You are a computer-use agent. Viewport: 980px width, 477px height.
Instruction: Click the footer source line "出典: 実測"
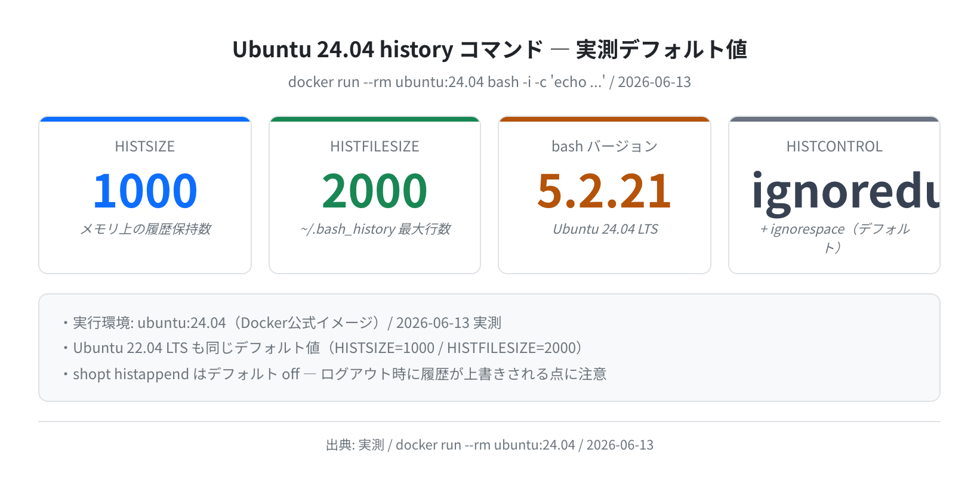[x=489, y=445]
